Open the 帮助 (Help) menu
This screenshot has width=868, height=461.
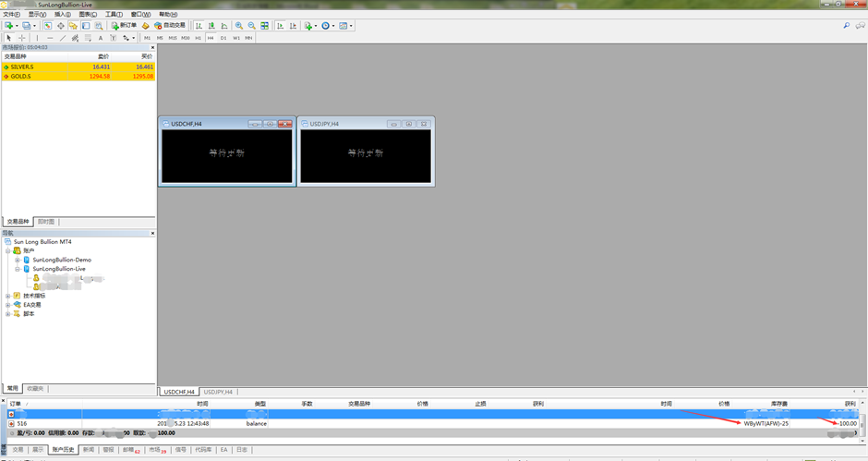168,15
